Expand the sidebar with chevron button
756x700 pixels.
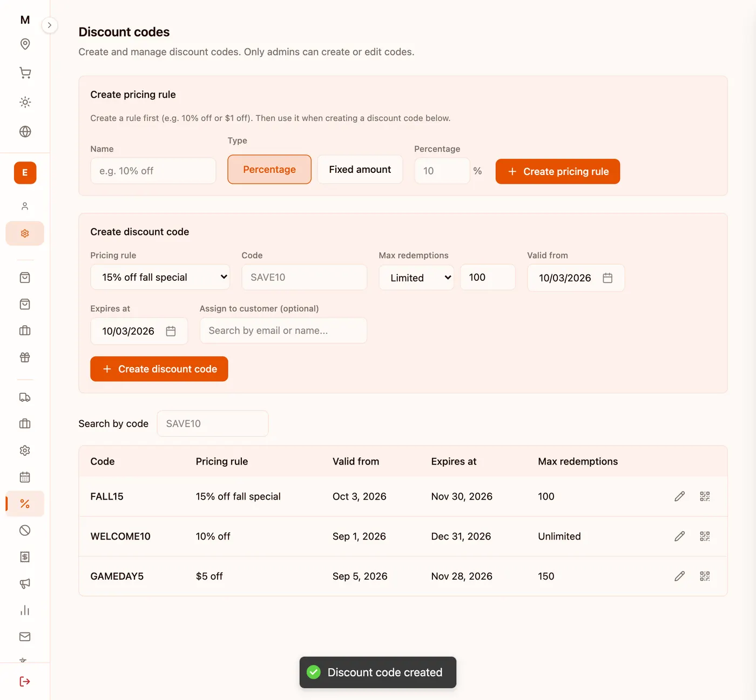(x=50, y=25)
